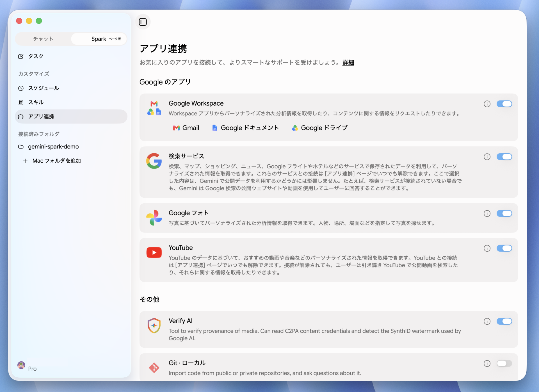This screenshot has height=392, width=539.
Task: Open the 詳細 link
Action: (348, 63)
